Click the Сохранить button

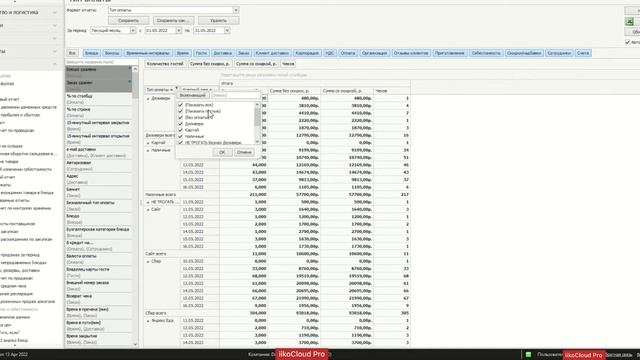pos(129,20)
